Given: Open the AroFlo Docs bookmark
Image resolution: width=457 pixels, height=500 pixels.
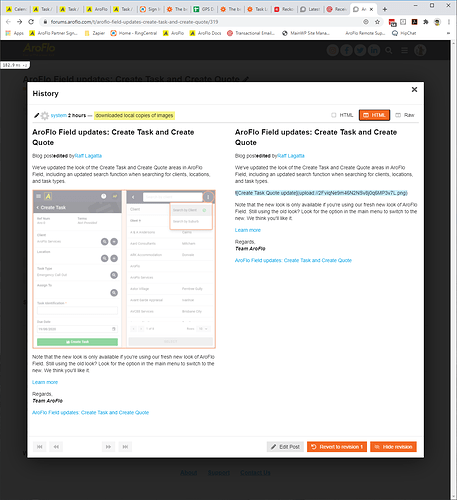Looking at the screenshot, I should [x=205, y=33].
